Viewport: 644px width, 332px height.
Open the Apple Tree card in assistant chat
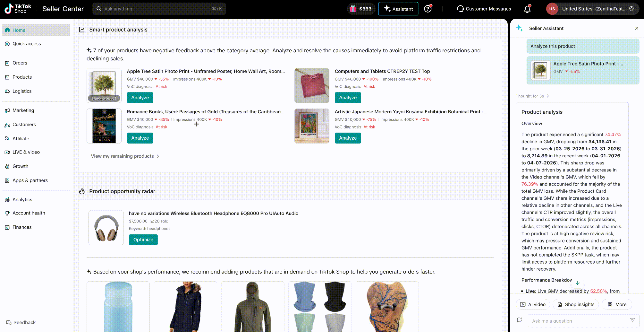click(x=583, y=70)
